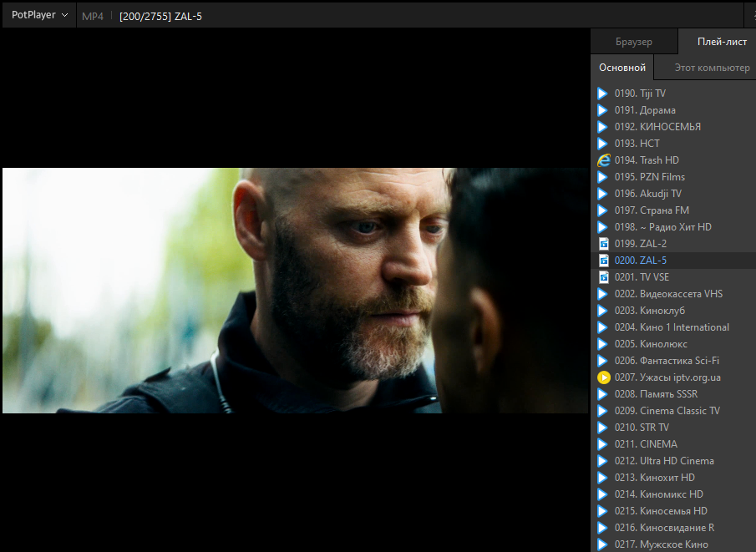756x552 pixels.
Task: Switch to the Браузер tab
Action: tap(633, 42)
